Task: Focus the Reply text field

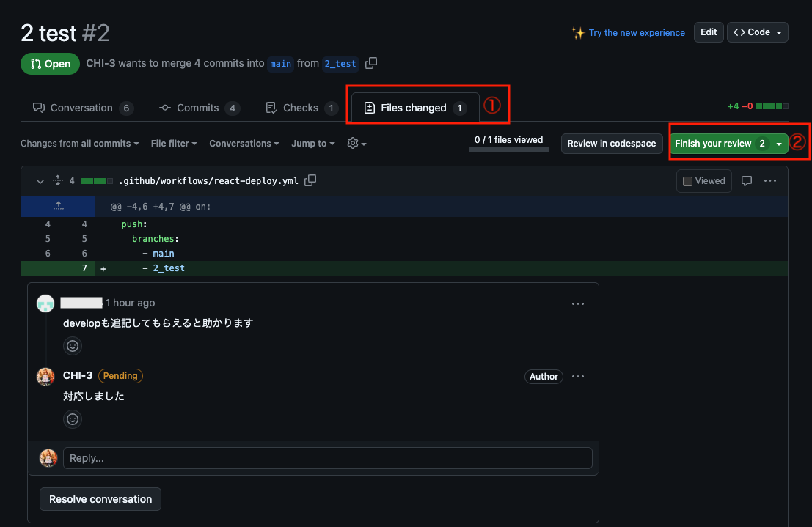Action: pos(327,458)
